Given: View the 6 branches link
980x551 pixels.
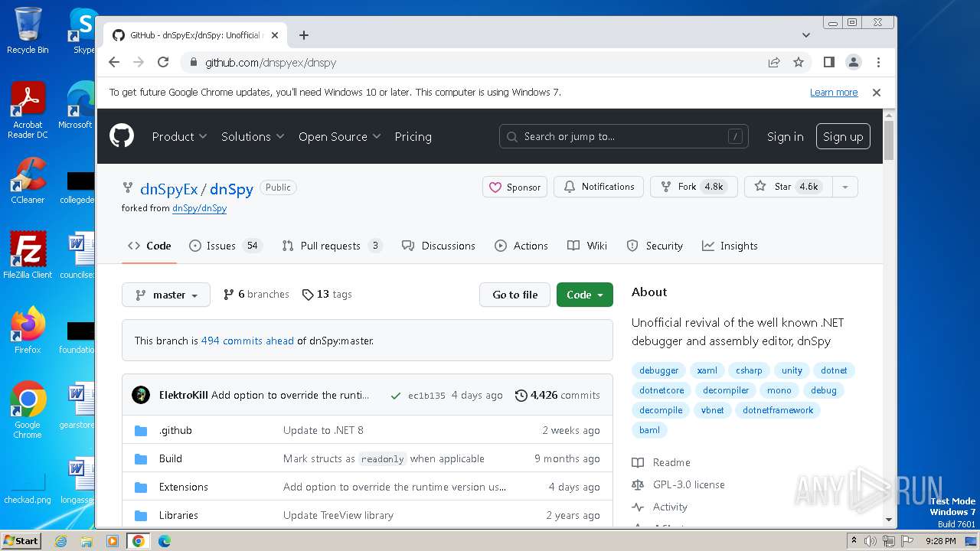Looking at the screenshot, I should 256,295.
